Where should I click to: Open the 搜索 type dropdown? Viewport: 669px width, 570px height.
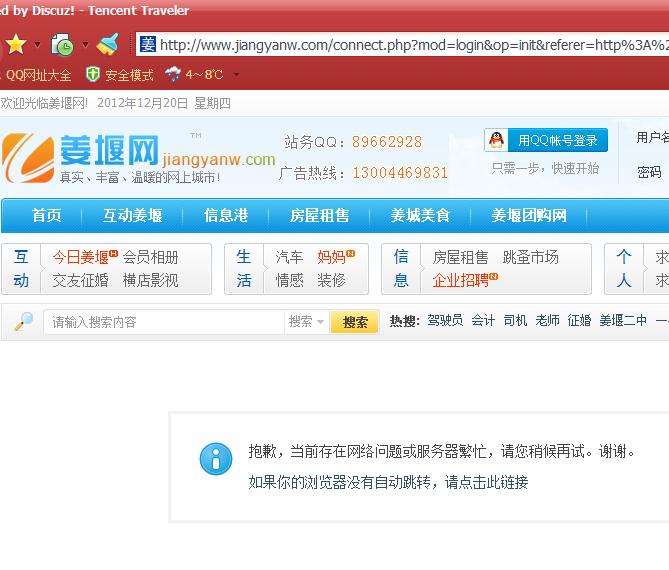coord(306,322)
